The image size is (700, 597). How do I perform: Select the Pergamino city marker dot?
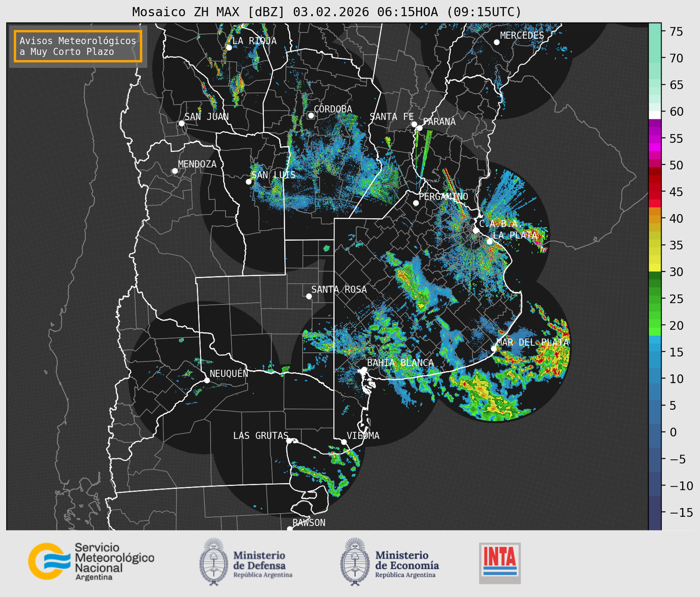[x=416, y=203]
